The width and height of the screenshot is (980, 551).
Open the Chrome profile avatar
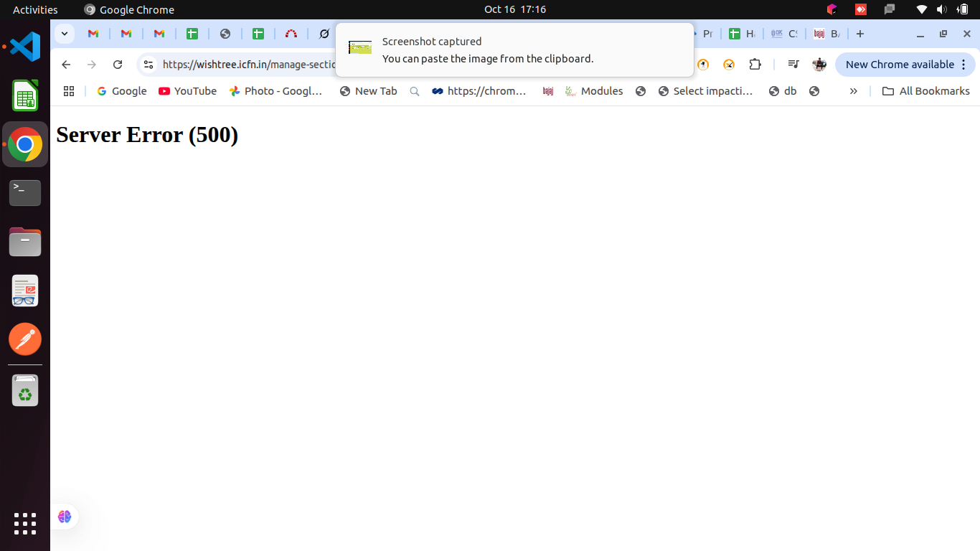click(819, 65)
